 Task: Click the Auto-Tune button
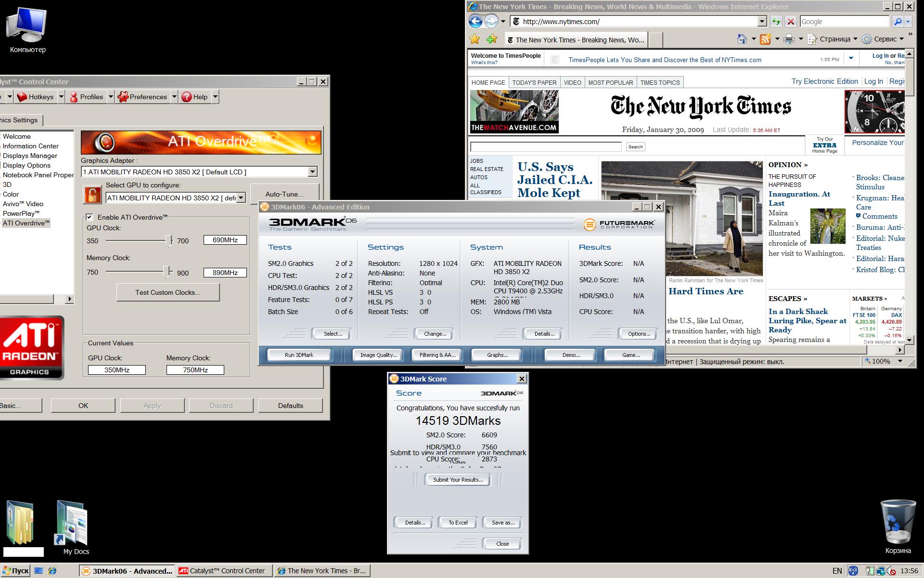click(284, 194)
